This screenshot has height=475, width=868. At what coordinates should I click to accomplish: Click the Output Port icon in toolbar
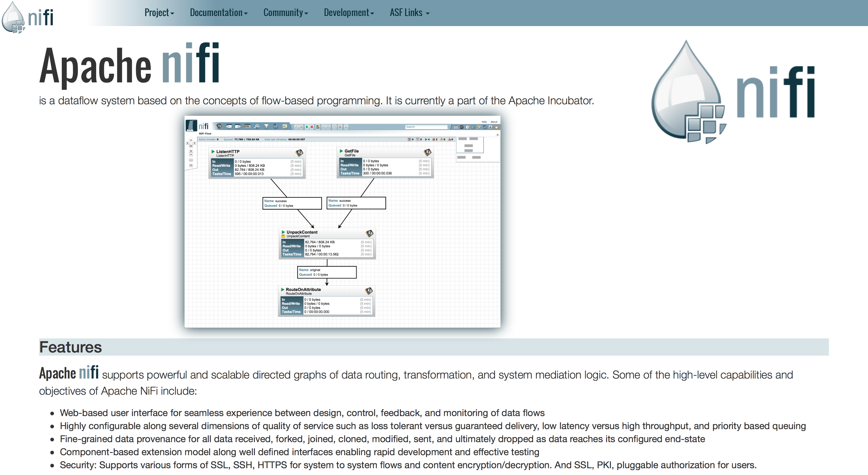pyautogui.click(x=238, y=126)
